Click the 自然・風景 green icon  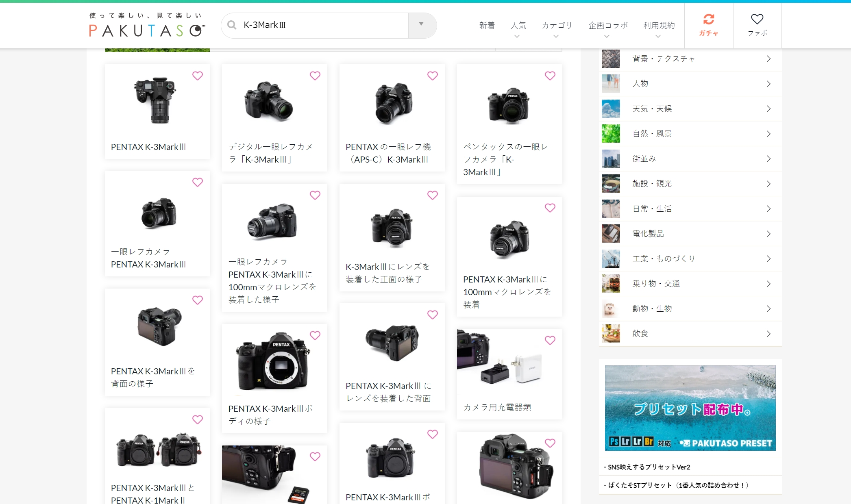611,134
